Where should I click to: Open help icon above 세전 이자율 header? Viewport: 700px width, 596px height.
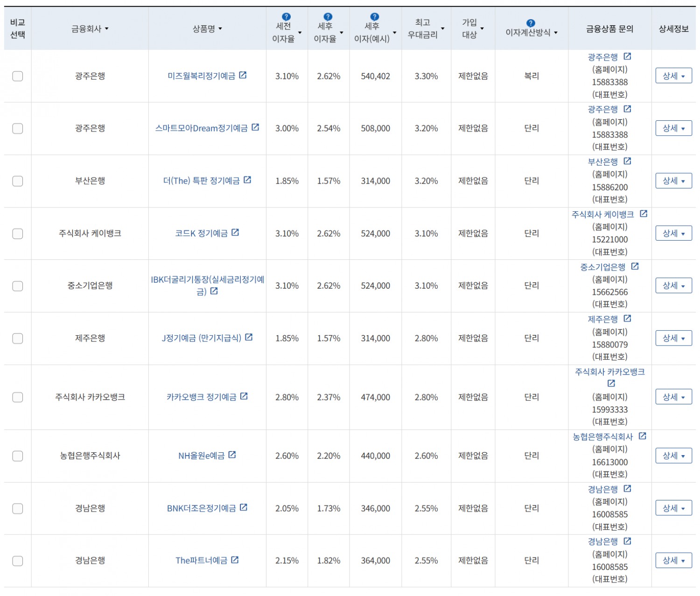[x=287, y=17]
